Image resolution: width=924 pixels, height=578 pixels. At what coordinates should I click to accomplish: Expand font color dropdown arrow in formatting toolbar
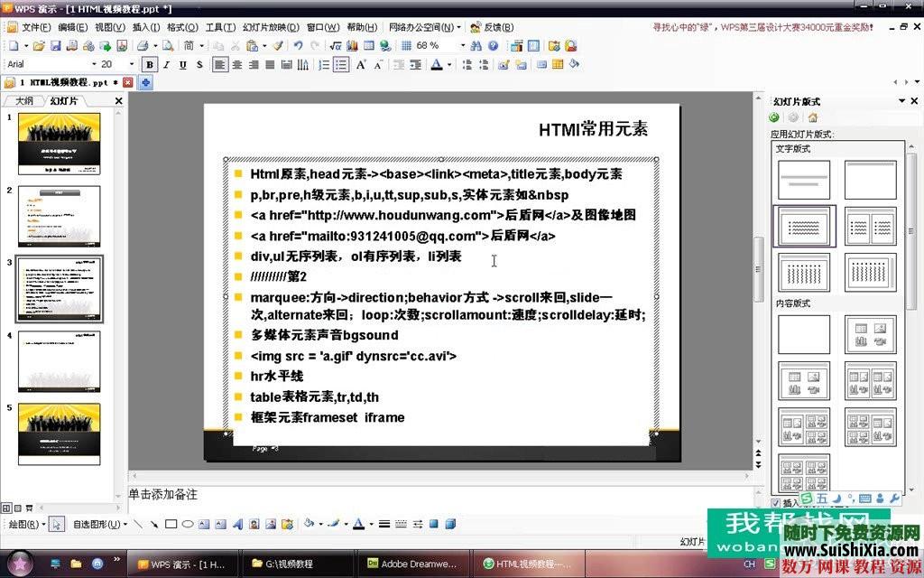[x=449, y=64]
